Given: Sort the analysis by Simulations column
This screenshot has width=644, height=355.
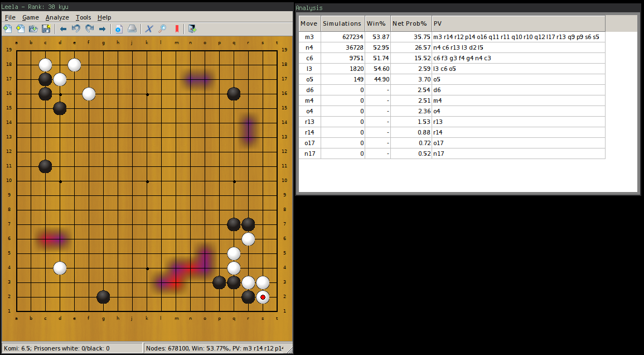Looking at the screenshot, I should click(x=342, y=23).
